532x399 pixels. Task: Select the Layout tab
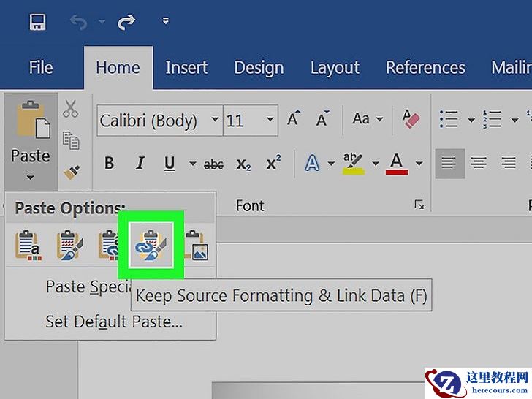(x=335, y=68)
